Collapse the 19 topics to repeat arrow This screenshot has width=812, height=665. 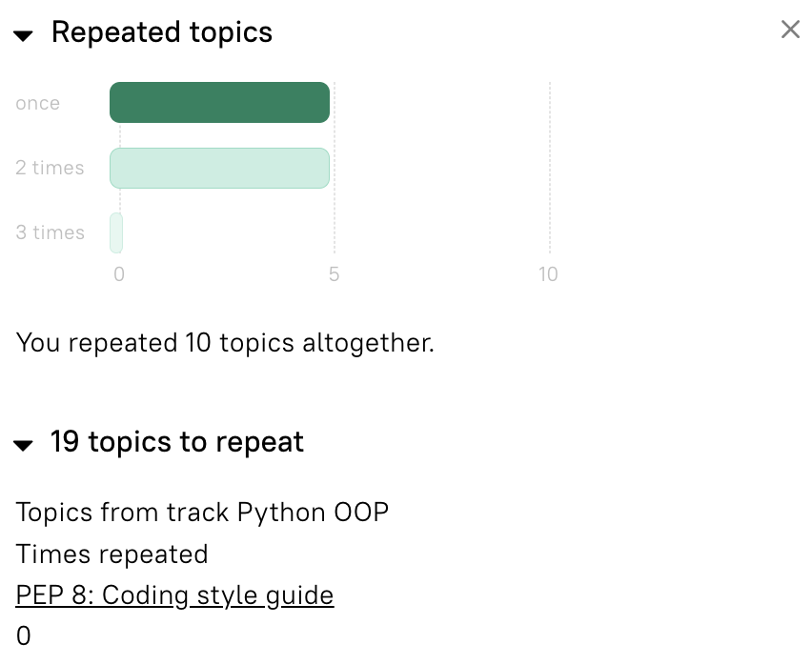[x=24, y=444]
